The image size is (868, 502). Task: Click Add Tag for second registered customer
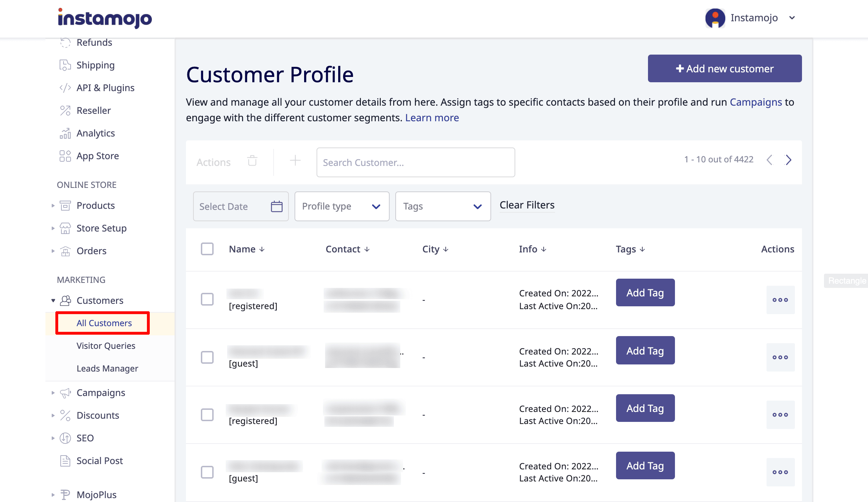tap(645, 408)
